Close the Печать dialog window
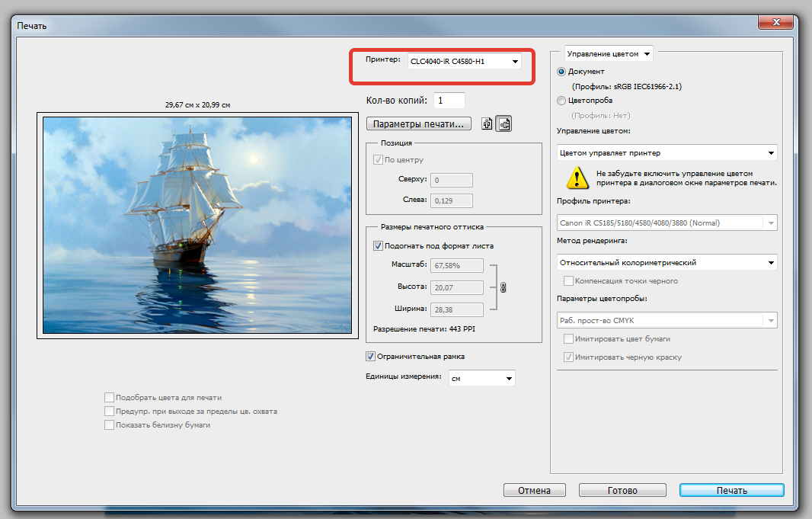Image resolution: width=812 pixels, height=519 pixels. click(x=775, y=22)
